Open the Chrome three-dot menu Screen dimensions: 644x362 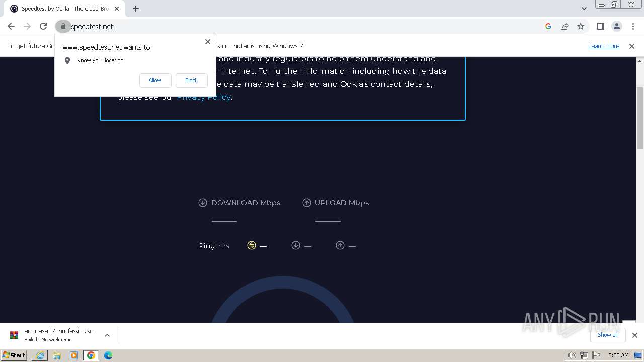click(x=632, y=26)
